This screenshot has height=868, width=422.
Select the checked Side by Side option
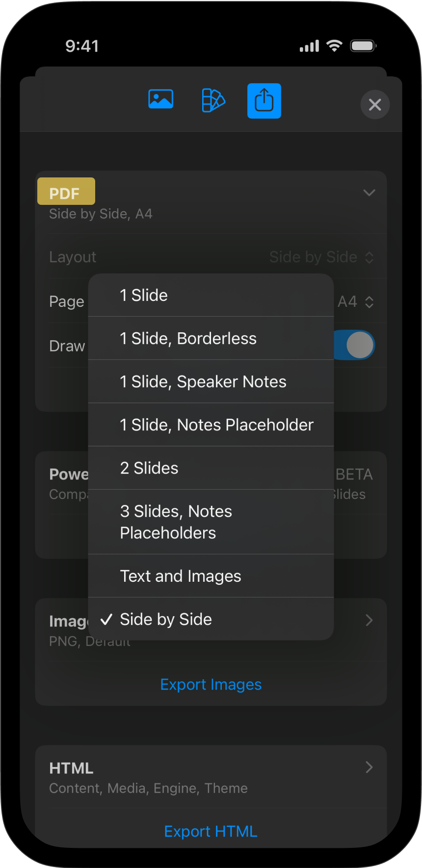(211, 620)
